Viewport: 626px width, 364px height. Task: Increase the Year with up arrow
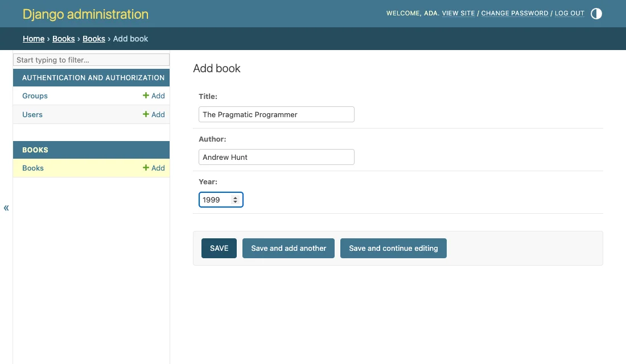(235, 197)
